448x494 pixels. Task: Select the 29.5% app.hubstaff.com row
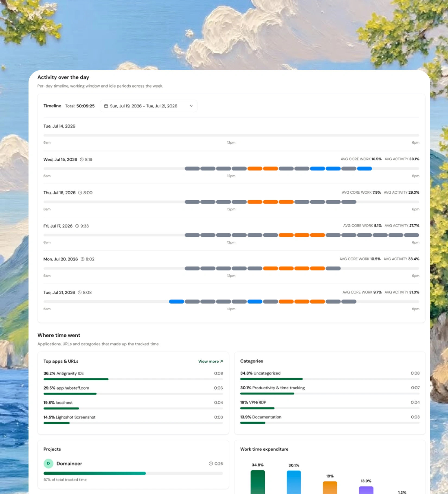(x=133, y=390)
